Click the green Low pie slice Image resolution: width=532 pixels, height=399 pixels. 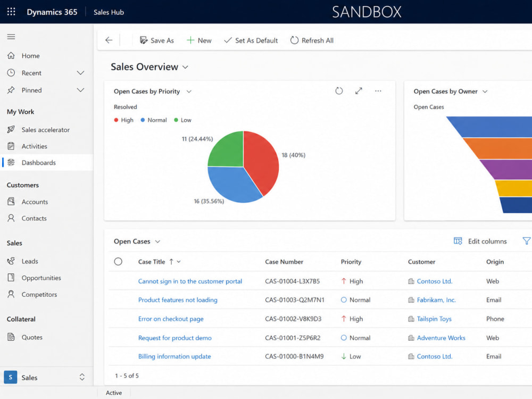point(227,151)
